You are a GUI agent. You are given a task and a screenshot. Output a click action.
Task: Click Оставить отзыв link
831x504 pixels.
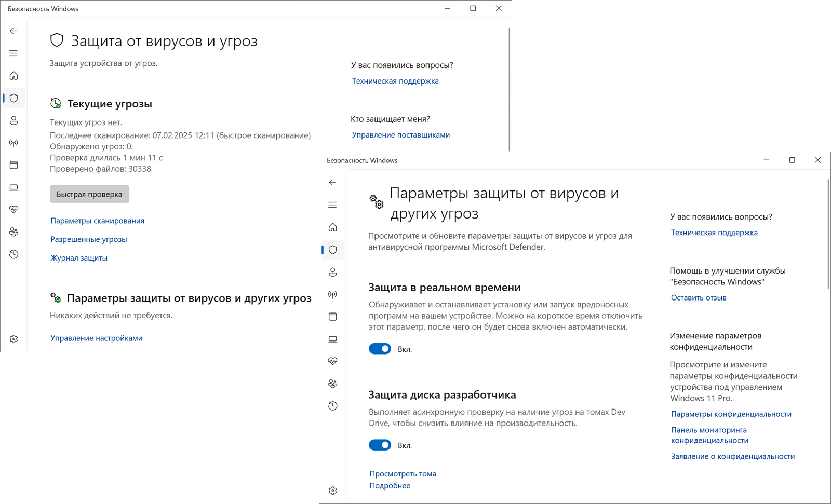click(699, 298)
